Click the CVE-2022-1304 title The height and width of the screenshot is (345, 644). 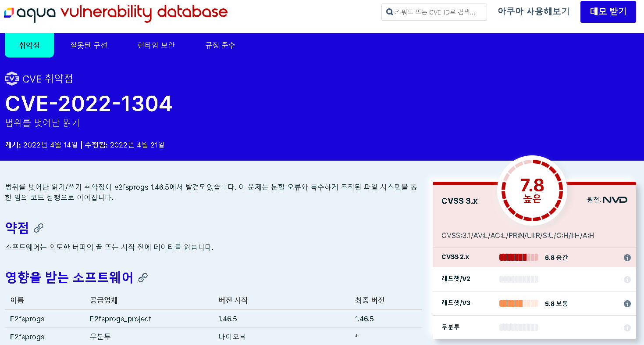89,104
